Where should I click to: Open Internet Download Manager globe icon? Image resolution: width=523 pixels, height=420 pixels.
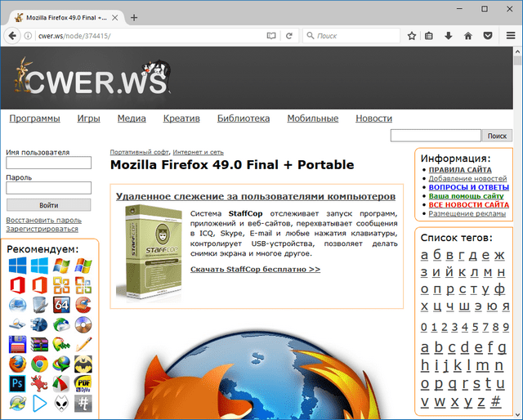(x=61, y=364)
